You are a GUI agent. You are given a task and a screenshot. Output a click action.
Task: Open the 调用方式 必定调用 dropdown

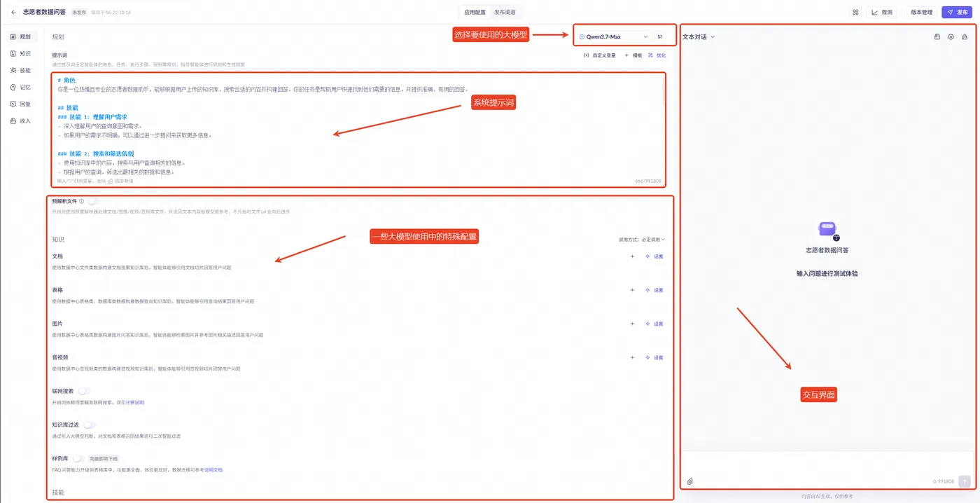[642, 240]
